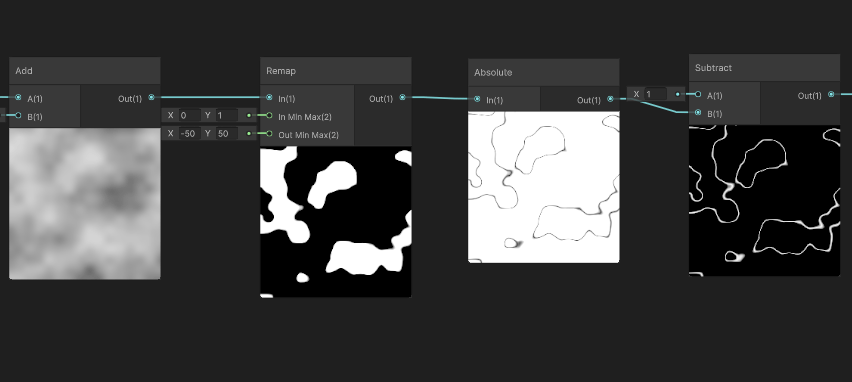
Task: Select the Add node's Out(1) output port
Action: [x=152, y=98]
